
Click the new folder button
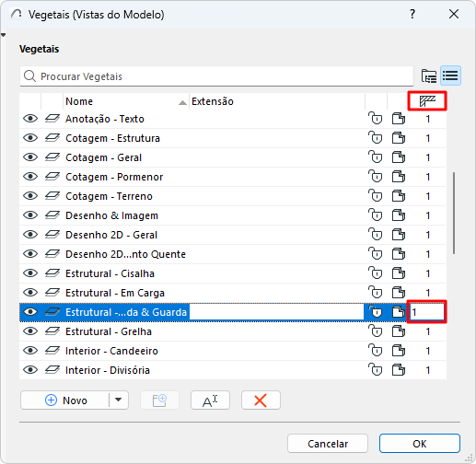(159, 400)
